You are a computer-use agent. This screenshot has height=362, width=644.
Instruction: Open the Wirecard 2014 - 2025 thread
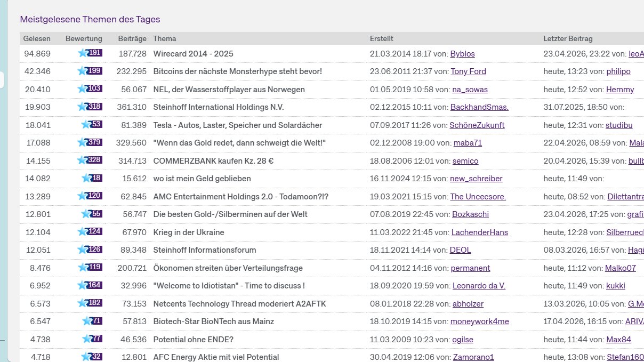[x=193, y=54]
